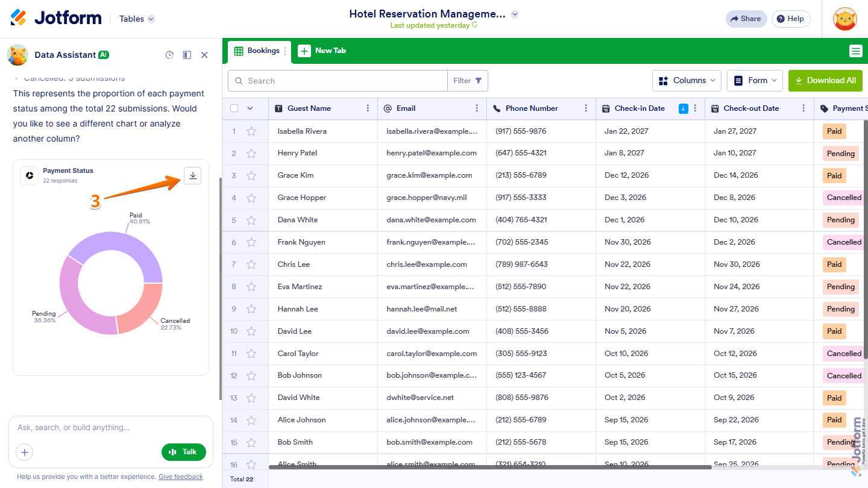Click the Last updated refresh icon

coord(474,25)
